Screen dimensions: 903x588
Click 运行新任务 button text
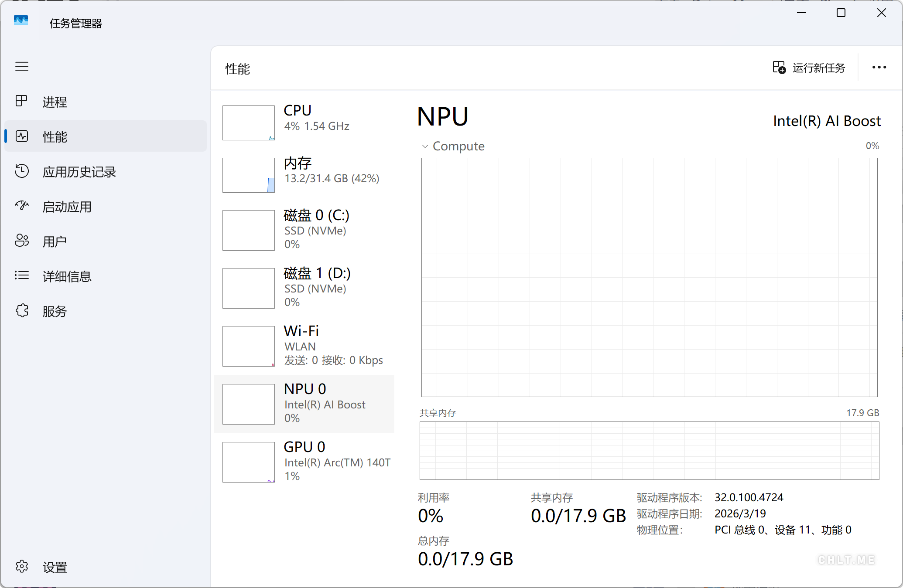pyautogui.click(x=819, y=68)
